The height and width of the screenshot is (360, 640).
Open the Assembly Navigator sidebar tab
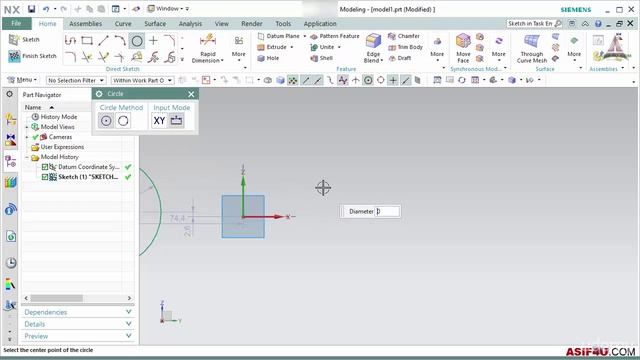tap(11, 119)
